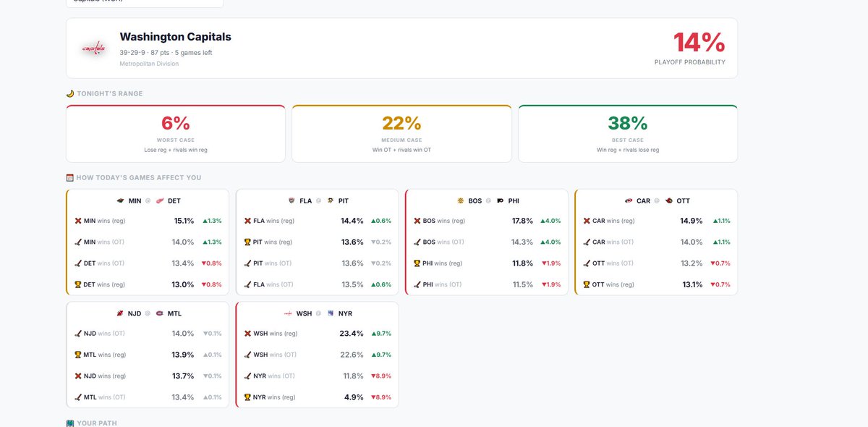Click the 13.2% value for OTT wins (OT)
This screenshot has height=427, width=868.
tap(692, 263)
